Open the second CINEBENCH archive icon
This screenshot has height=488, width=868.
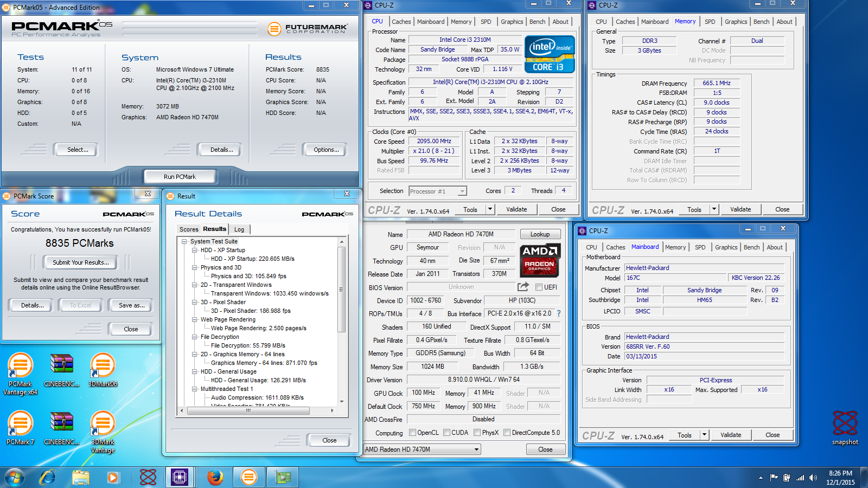[x=61, y=428]
